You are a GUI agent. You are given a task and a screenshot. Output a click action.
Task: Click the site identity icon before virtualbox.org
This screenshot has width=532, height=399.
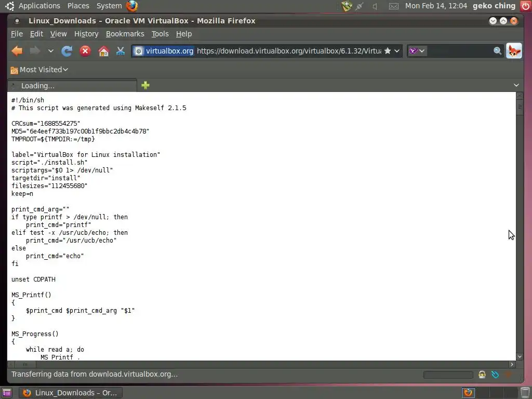click(x=138, y=51)
